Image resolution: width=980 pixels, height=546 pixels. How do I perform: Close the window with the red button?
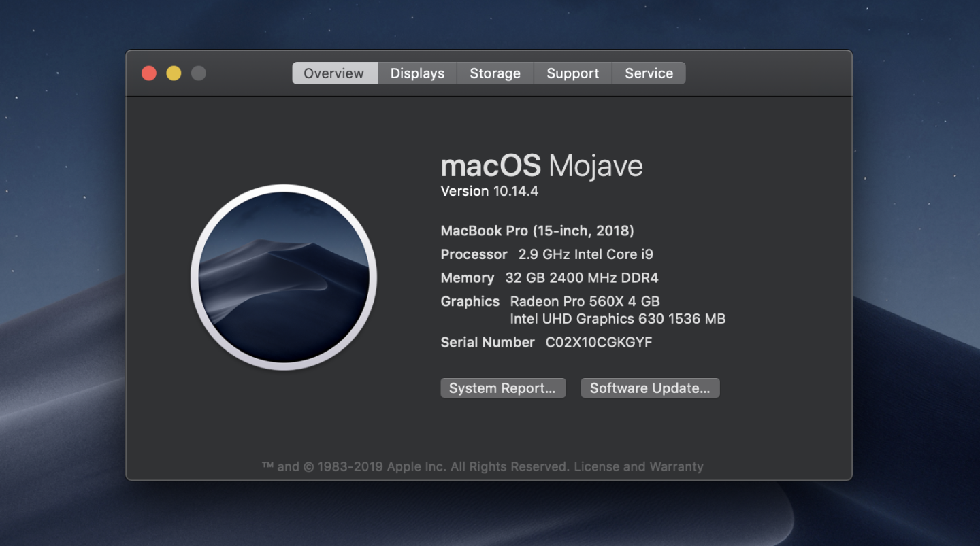click(x=149, y=73)
